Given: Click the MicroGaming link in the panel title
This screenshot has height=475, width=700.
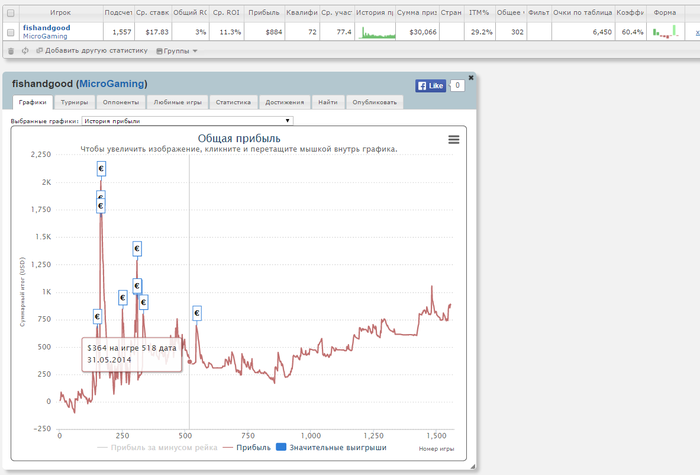Looking at the screenshot, I should coord(112,83).
